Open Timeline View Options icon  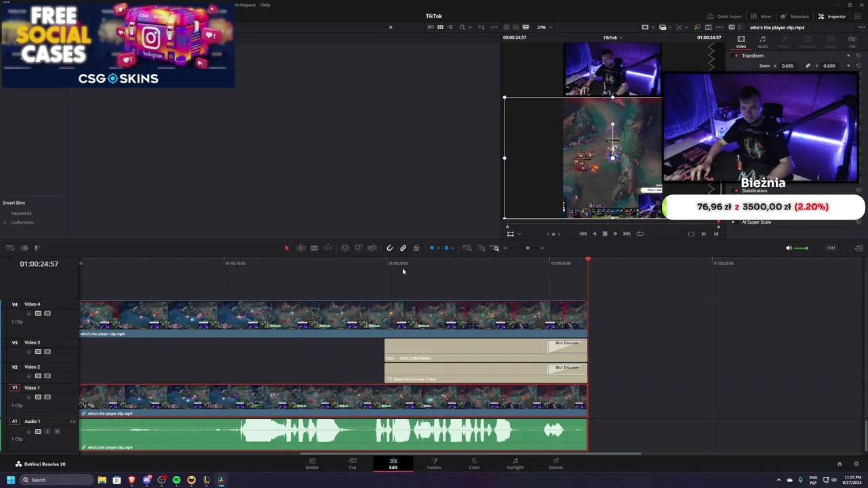tap(9, 248)
